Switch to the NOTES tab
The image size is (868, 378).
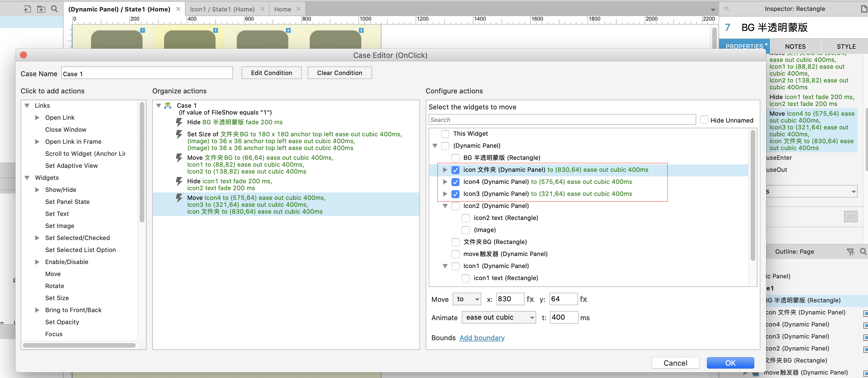click(x=795, y=46)
